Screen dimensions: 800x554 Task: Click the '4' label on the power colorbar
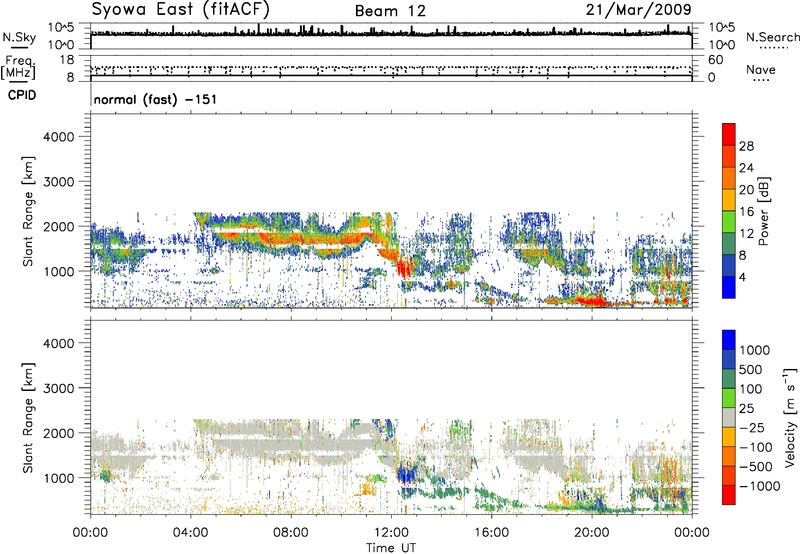(x=743, y=278)
